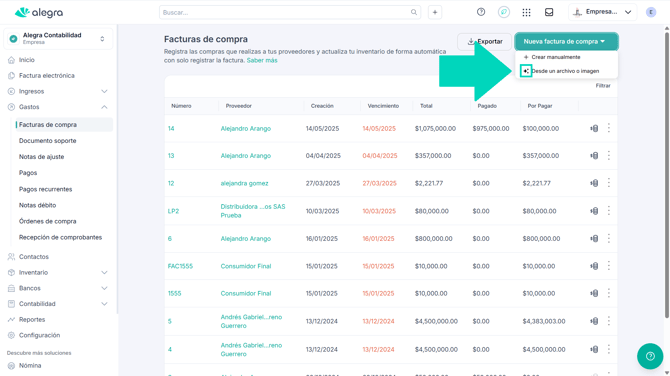Expand the Inventario section
Viewport: 670px width, 376px height.
tap(104, 273)
